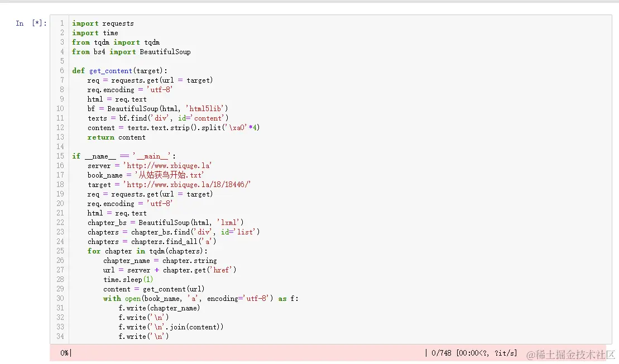Click the 'html5lib' BeautifulSoup line
Viewport: 619px width, 364px height.
pos(157,108)
